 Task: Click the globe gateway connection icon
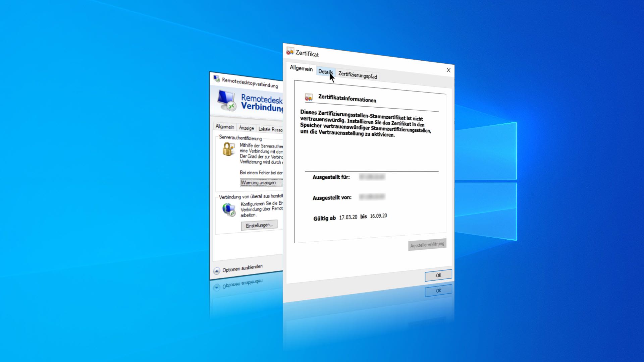[229, 209]
